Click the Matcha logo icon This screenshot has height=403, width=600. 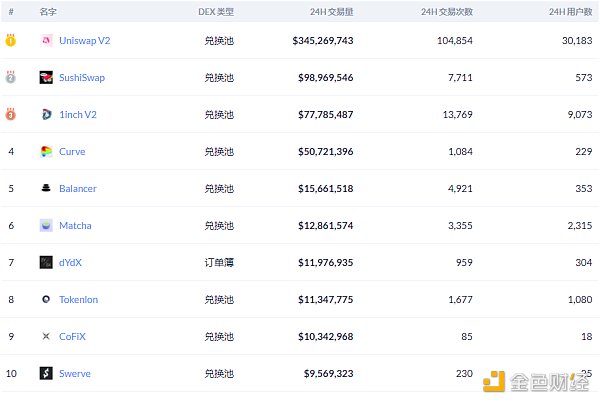[x=46, y=225]
